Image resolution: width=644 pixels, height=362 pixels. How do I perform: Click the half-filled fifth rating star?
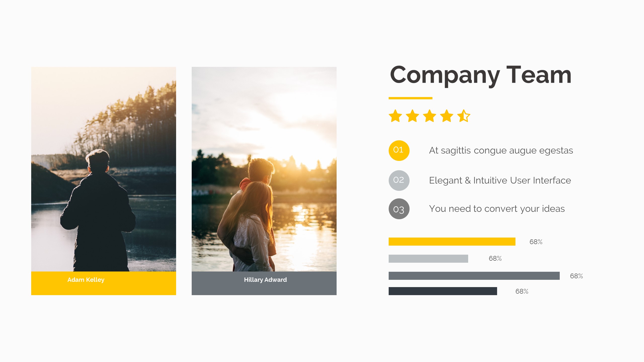point(464,116)
